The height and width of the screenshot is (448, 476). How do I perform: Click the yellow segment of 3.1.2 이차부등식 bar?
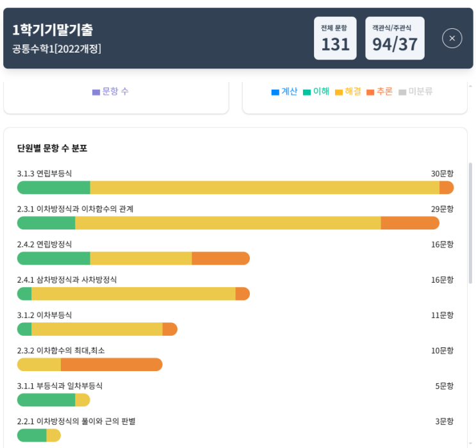coord(97,329)
